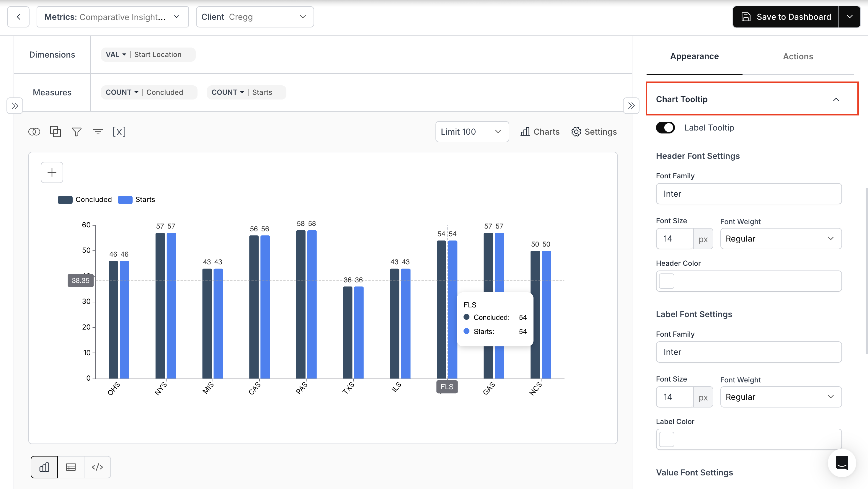868x489 pixels.
Task: Click the [x] variables icon
Action: tap(119, 132)
